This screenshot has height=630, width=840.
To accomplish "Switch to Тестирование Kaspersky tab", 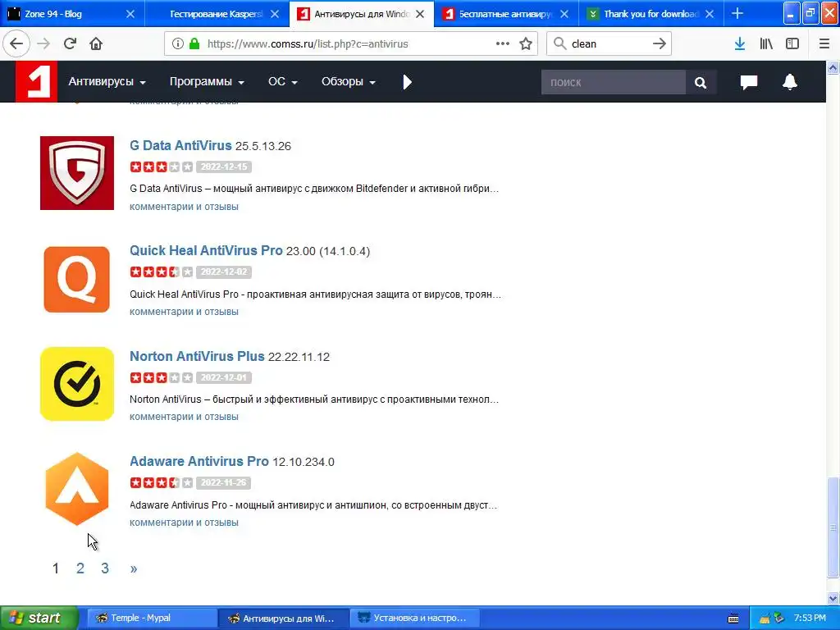I will (x=216, y=14).
